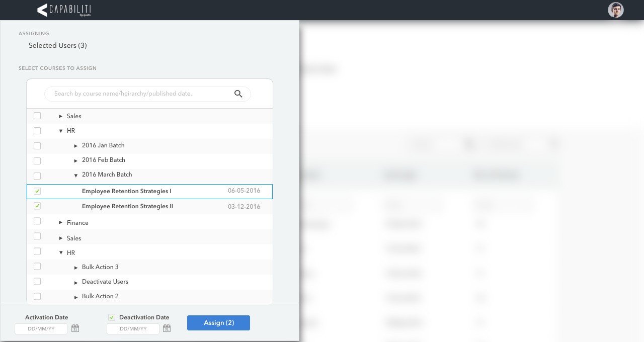Tick the Bulk Action 3 checkbox
The height and width of the screenshot is (342, 644).
(37, 266)
